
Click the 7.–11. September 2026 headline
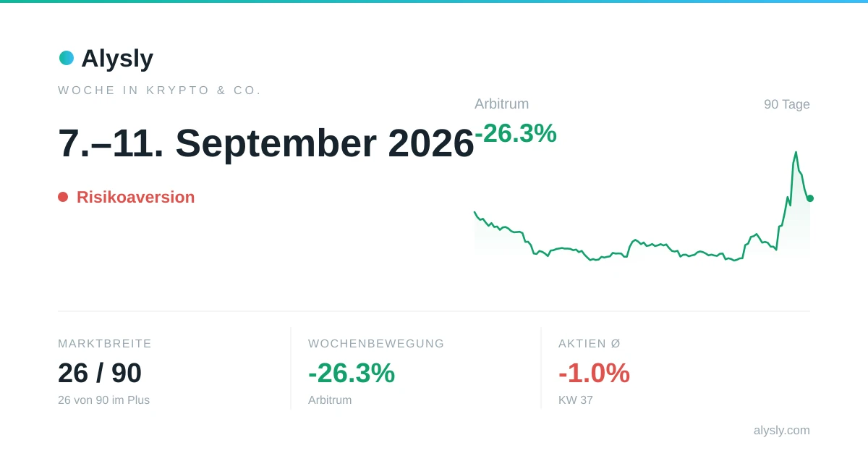[x=266, y=143]
